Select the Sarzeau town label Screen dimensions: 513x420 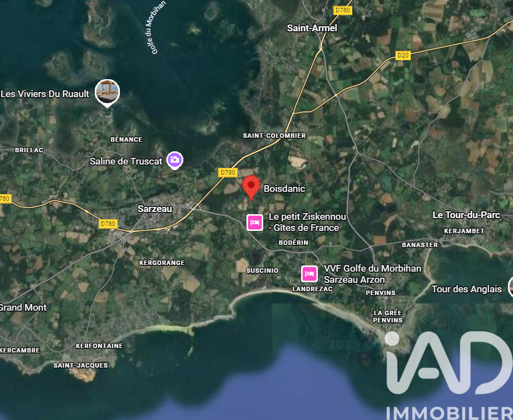pyautogui.click(x=154, y=209)
